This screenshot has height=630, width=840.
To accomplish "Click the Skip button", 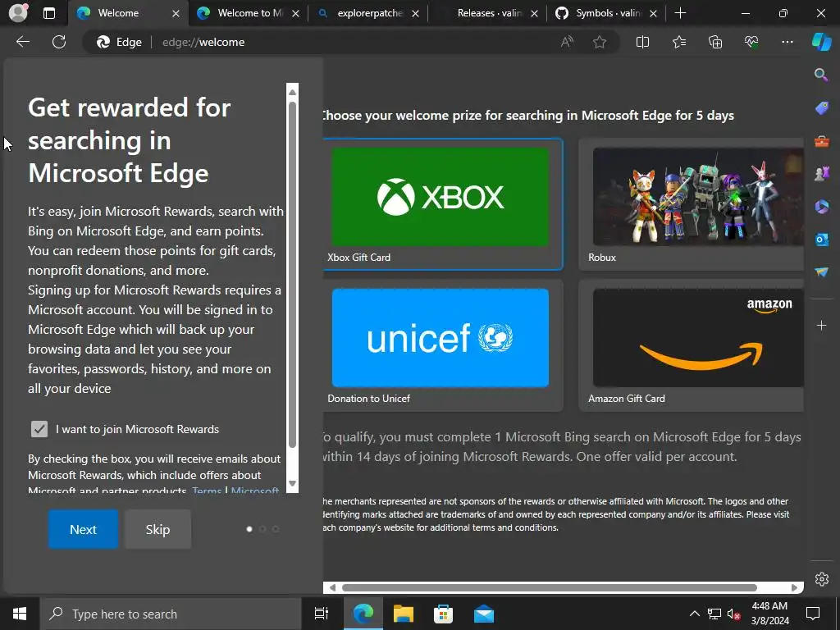I will 157,529.
